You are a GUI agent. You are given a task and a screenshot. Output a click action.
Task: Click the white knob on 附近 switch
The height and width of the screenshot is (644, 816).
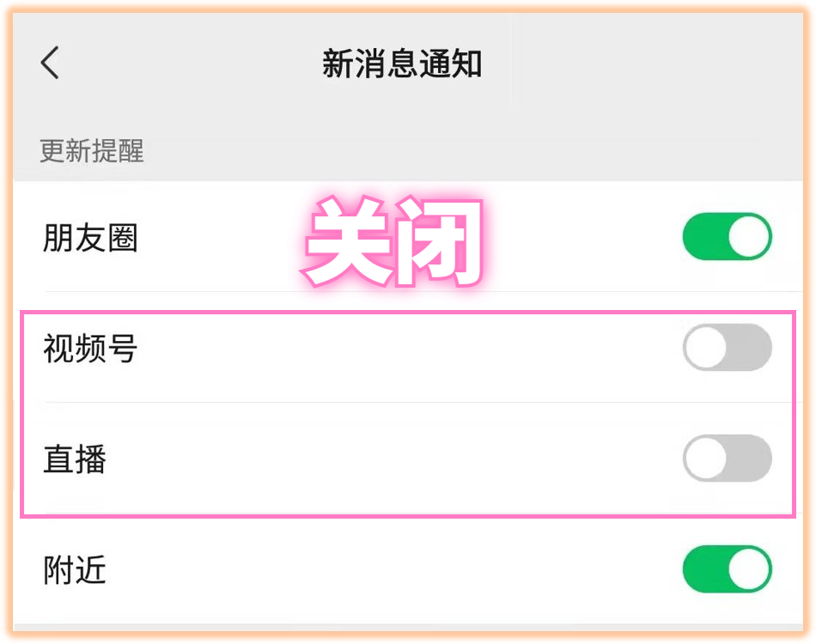748,569
